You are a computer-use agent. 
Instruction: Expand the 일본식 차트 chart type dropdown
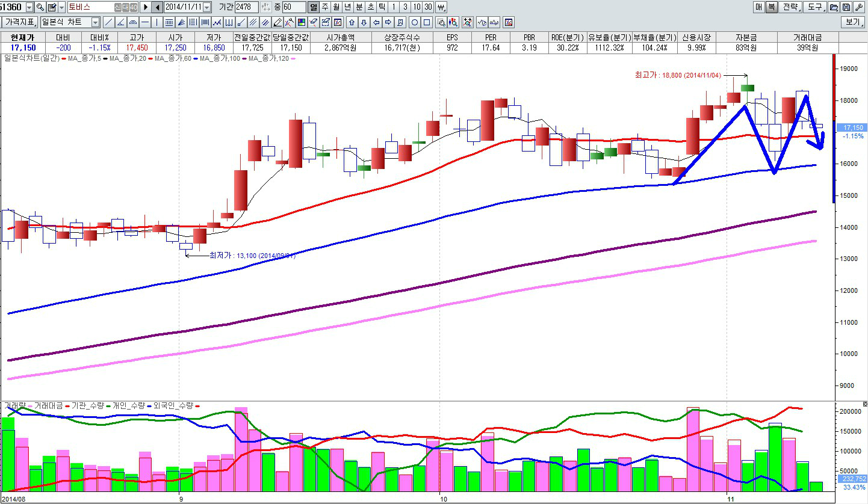[95, 22]
